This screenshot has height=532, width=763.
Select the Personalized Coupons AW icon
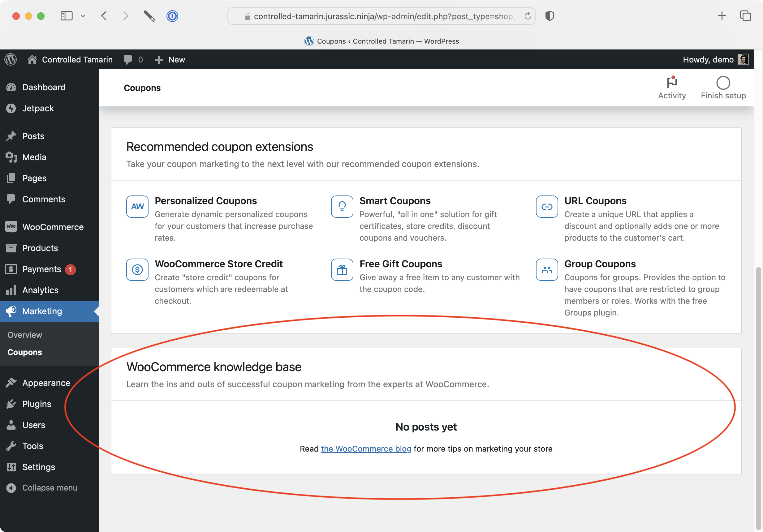[137, 206]
